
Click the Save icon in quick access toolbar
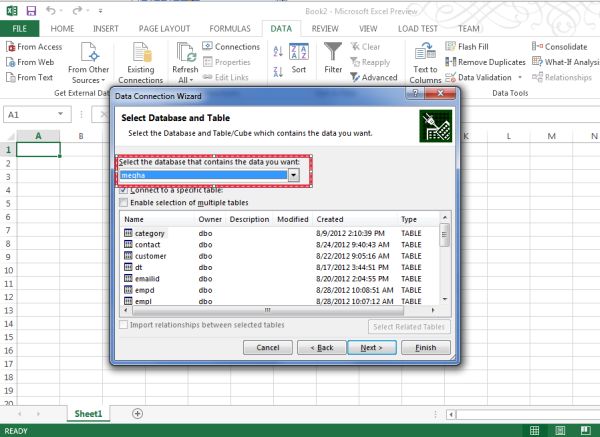click(x=31, y=11)
